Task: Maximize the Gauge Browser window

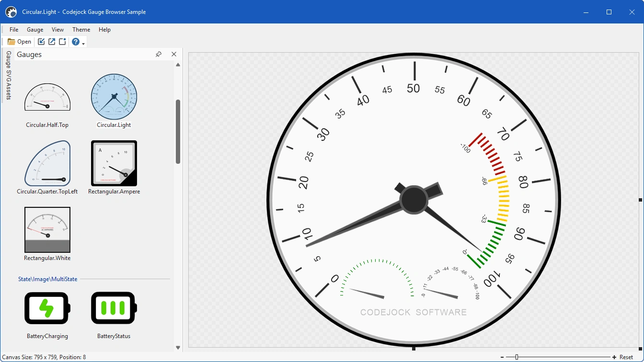Action: pyautogui.click(x=609, y=12)
